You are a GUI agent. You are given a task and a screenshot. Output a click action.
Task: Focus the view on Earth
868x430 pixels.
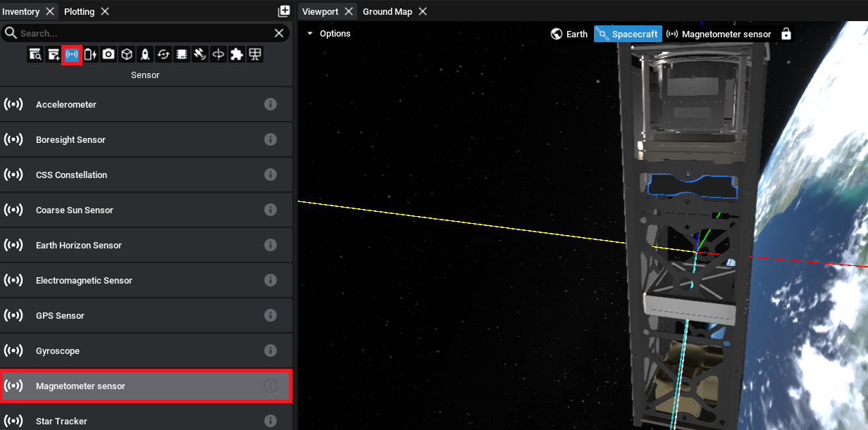point(569,34)
